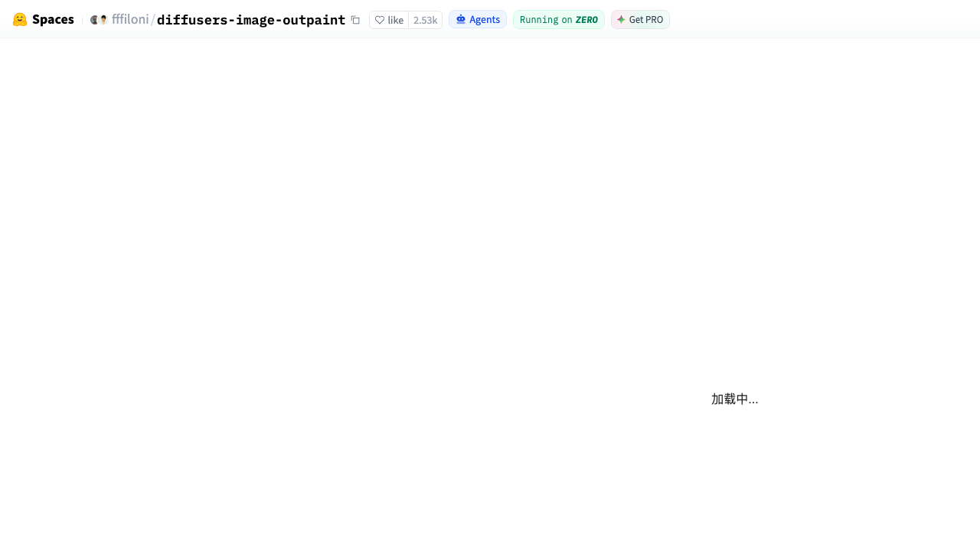View the 2.53k likes count

(425, 20)
